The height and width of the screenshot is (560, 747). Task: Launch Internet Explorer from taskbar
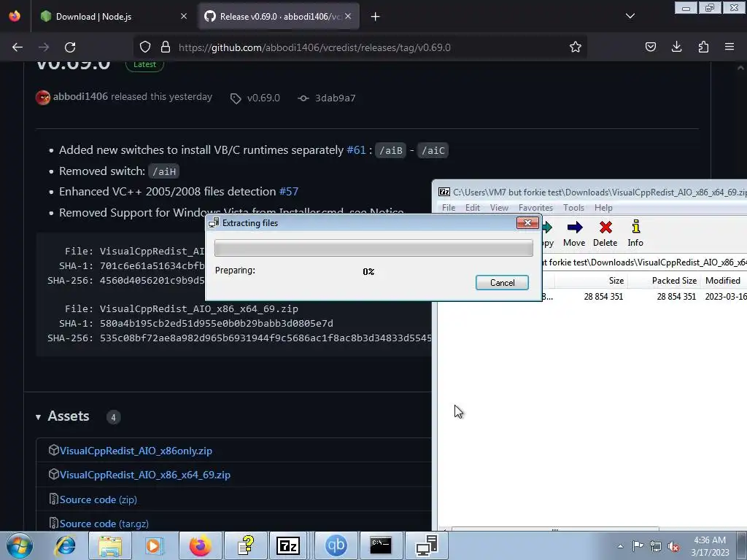click(65, 545)
